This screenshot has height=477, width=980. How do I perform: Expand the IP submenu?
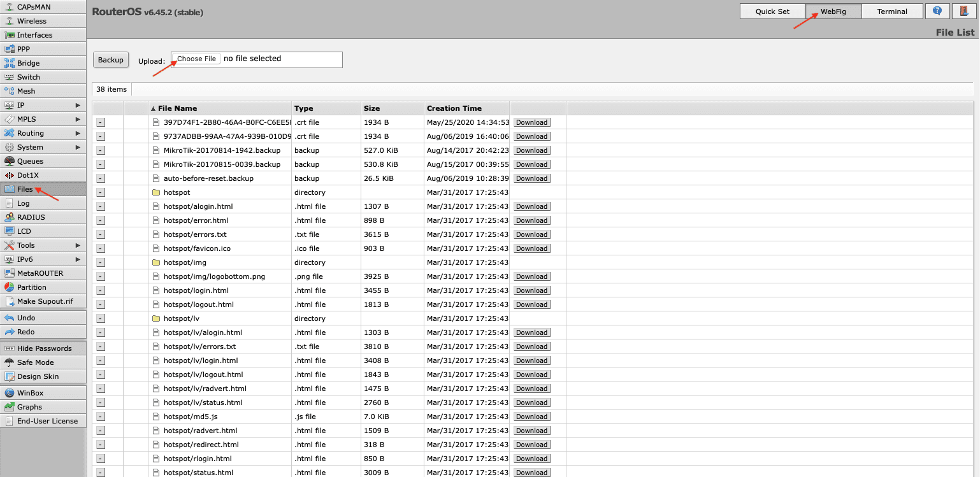pos(78,105)
